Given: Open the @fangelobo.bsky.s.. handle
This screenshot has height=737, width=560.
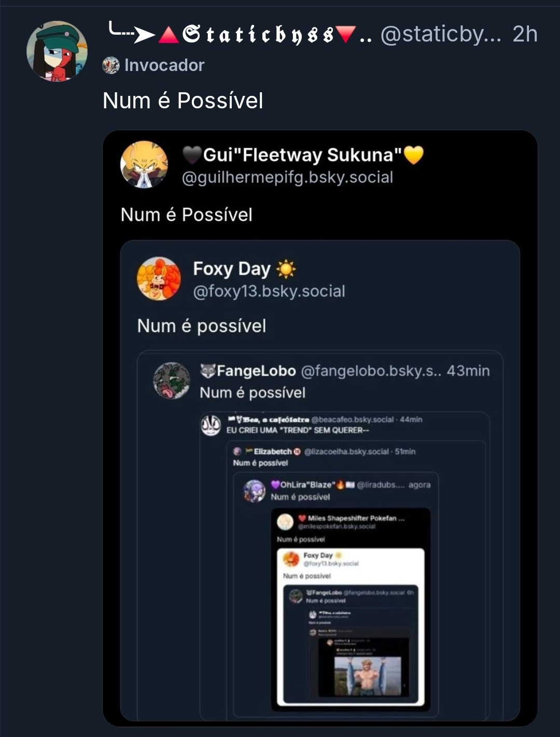Looking at the screenshot, I should coord(371,371).
